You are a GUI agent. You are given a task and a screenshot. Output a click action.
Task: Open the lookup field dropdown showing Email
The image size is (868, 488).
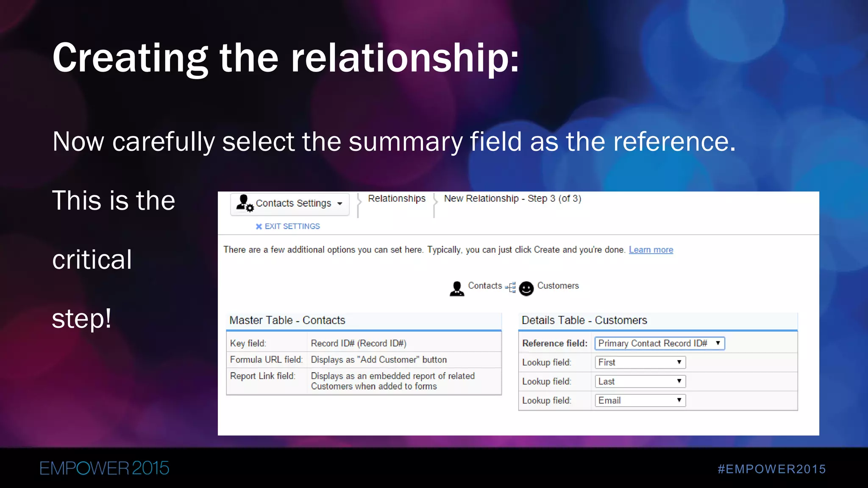click(x=640, y=401)
